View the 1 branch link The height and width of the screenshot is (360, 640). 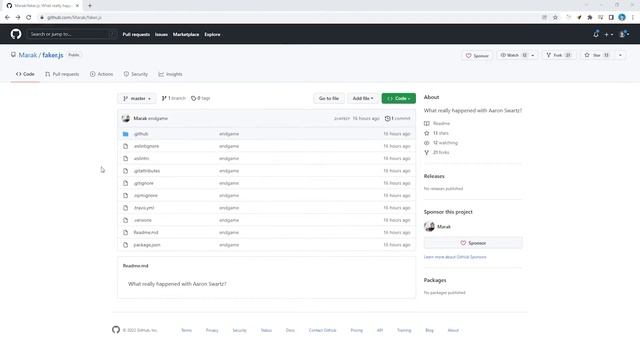173,98
